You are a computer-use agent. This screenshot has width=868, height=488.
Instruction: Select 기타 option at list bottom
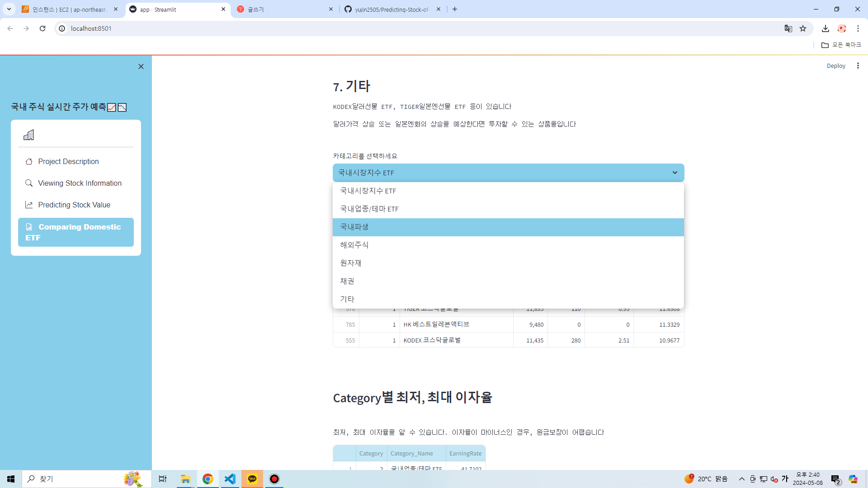347,299
